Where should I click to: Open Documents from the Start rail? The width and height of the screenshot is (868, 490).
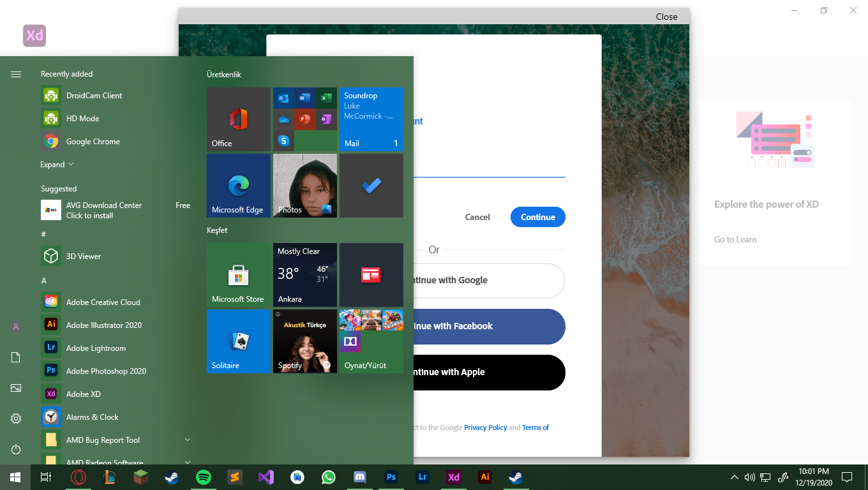pos(16,357)
